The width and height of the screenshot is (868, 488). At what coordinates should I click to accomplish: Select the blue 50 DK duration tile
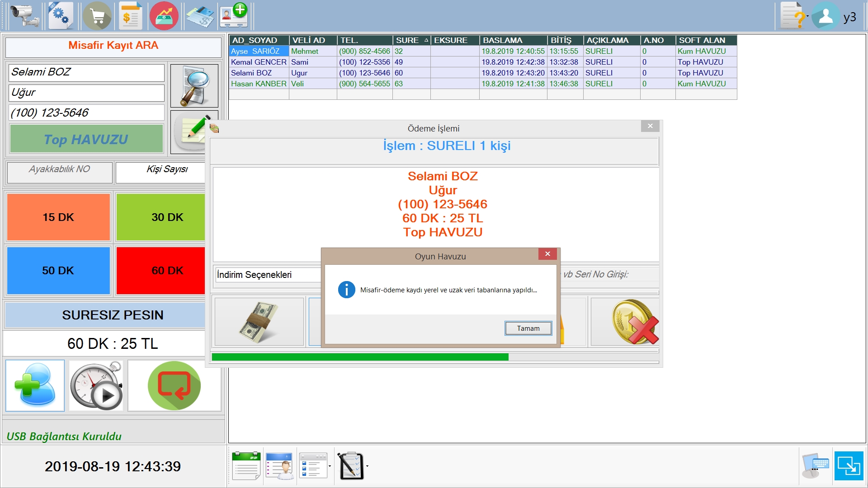point(58,271)
